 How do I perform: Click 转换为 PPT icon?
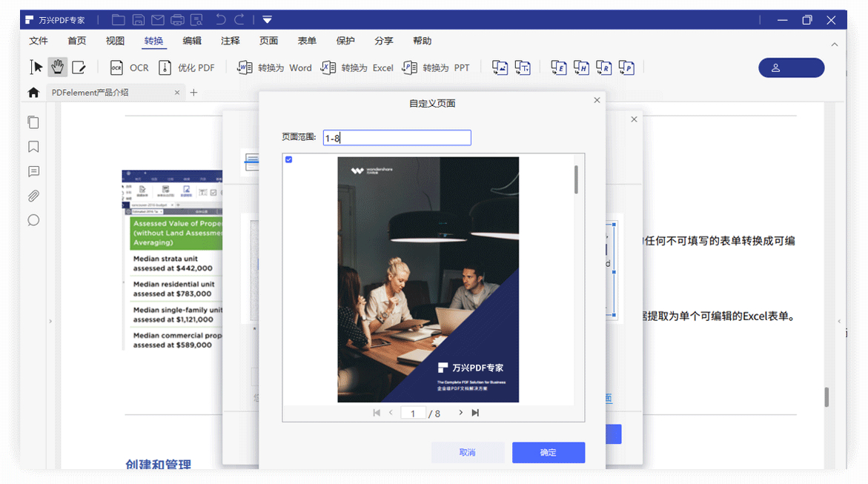pos(409,67)
